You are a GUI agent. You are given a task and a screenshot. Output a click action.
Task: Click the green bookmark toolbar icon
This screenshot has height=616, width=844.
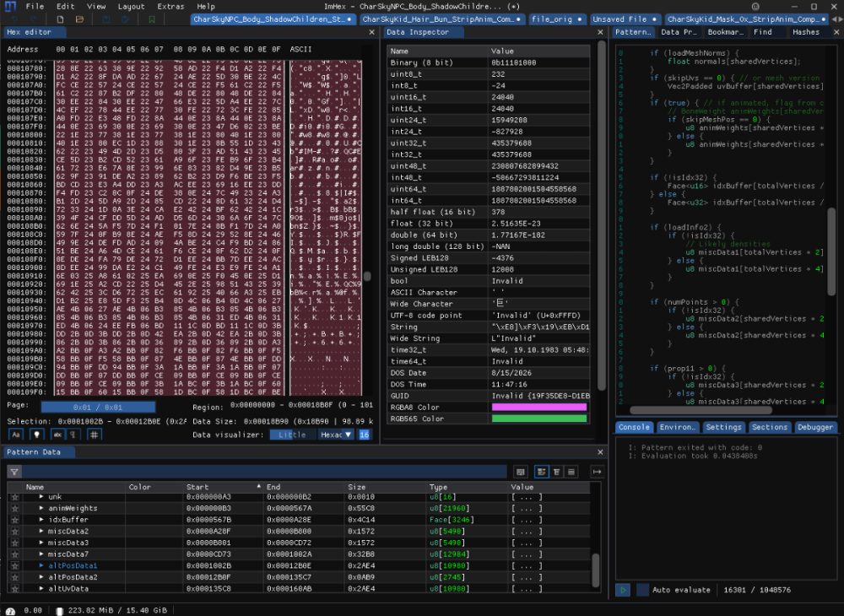[151, 19]
